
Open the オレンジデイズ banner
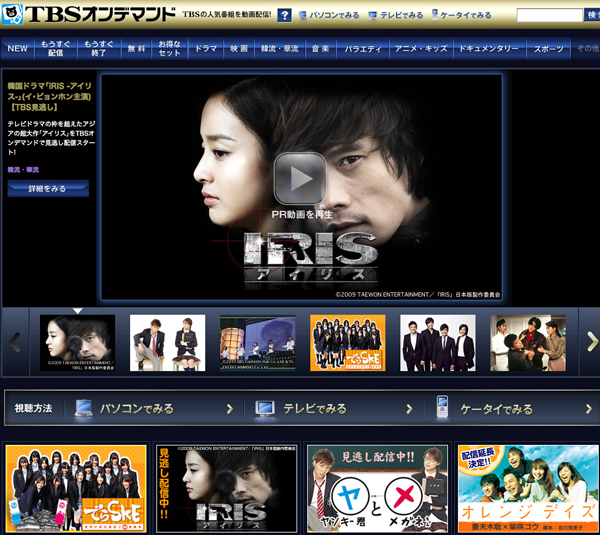pos(527,488)
